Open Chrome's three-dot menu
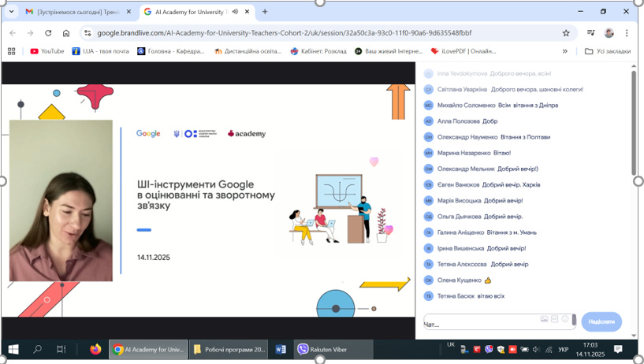Image resolution: width=644 pixels, height=364 pixels. (627, 33)
